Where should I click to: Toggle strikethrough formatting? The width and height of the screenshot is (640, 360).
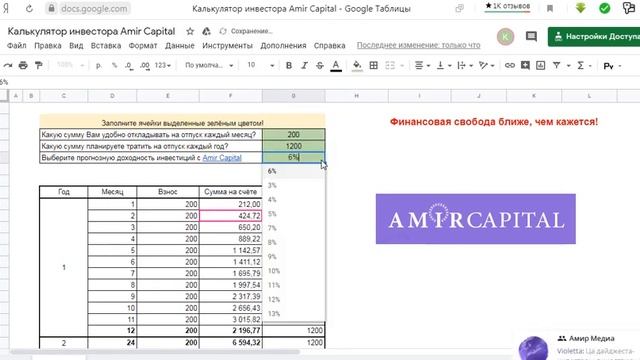coord(320,65)
